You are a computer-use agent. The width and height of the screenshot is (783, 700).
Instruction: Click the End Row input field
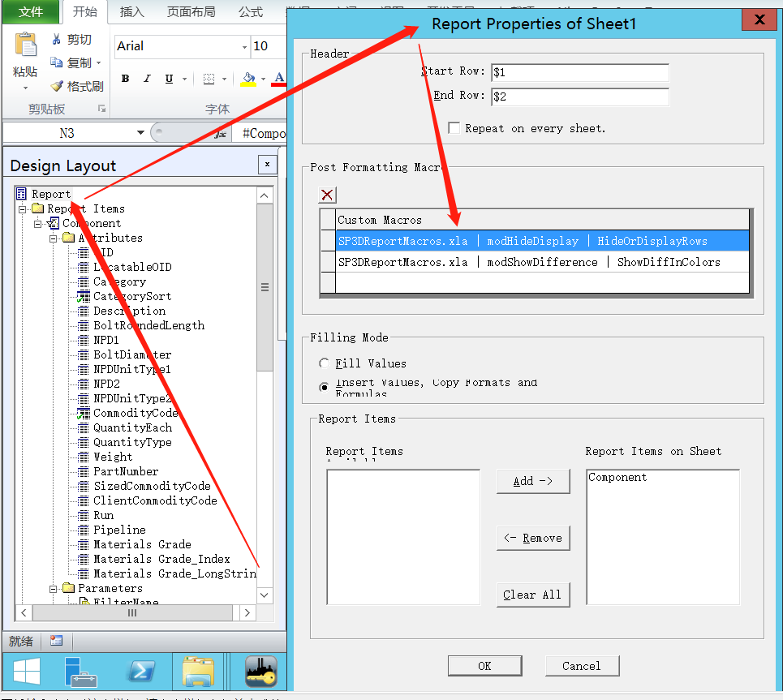[580, 97]
